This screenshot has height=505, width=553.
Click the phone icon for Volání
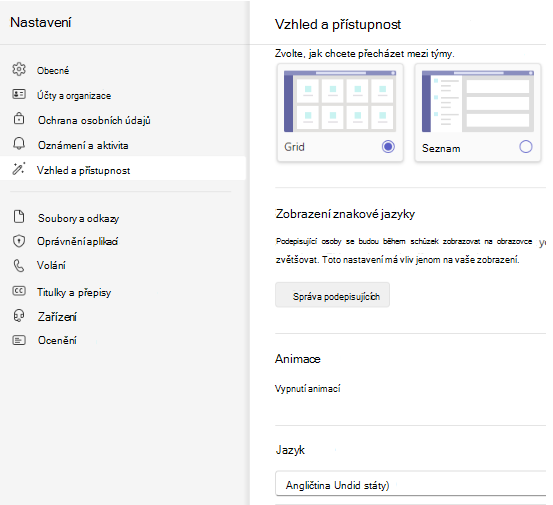click(19, 266)
